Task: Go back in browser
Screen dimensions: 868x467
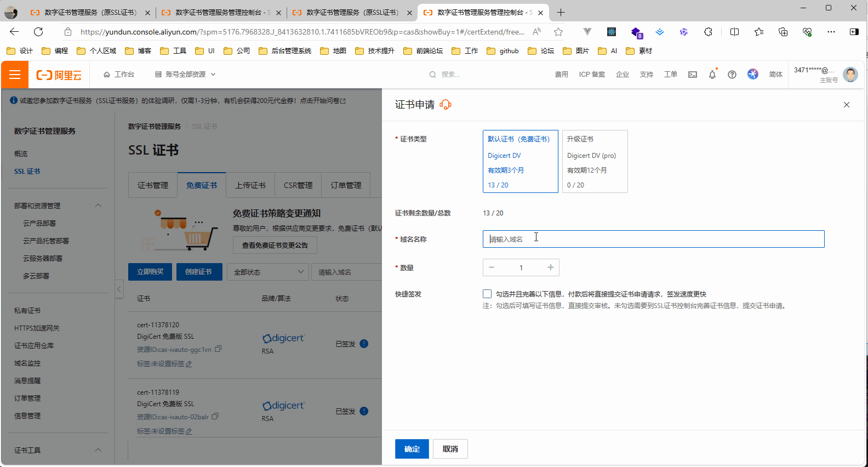Action: [14, 32]
